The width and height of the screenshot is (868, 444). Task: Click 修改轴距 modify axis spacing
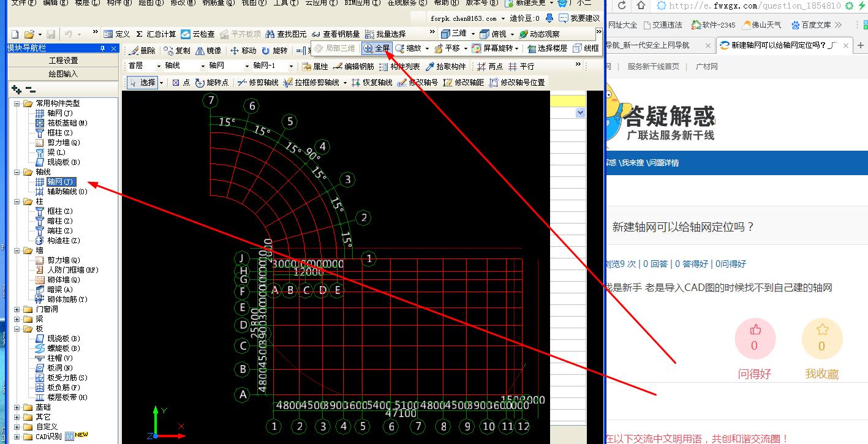[x=464, y=83]
